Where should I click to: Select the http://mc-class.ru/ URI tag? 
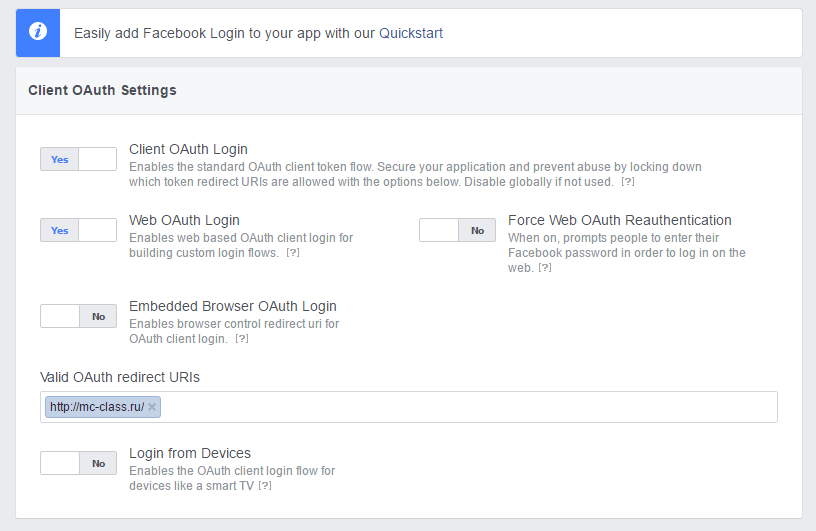click(97, 407)
